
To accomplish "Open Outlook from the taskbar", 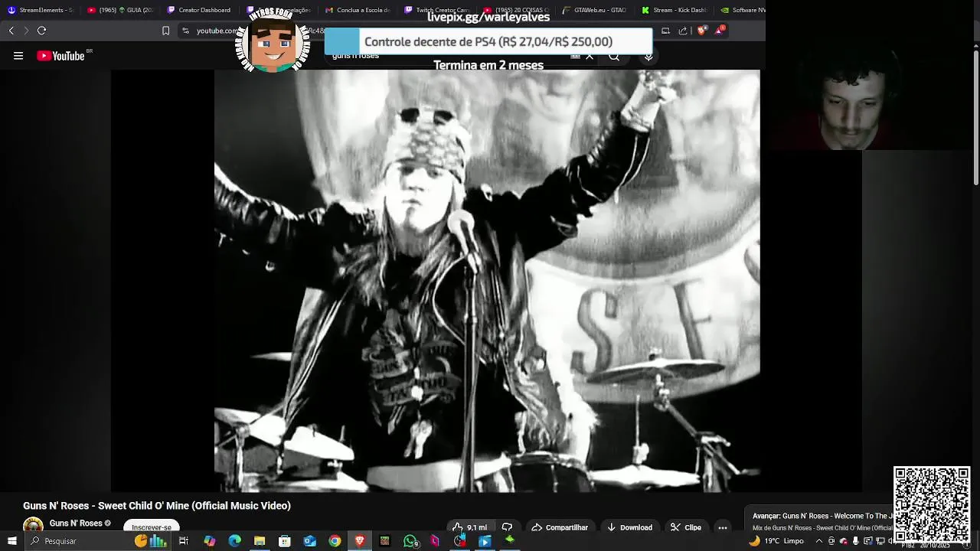I will (x=309, y=541).
